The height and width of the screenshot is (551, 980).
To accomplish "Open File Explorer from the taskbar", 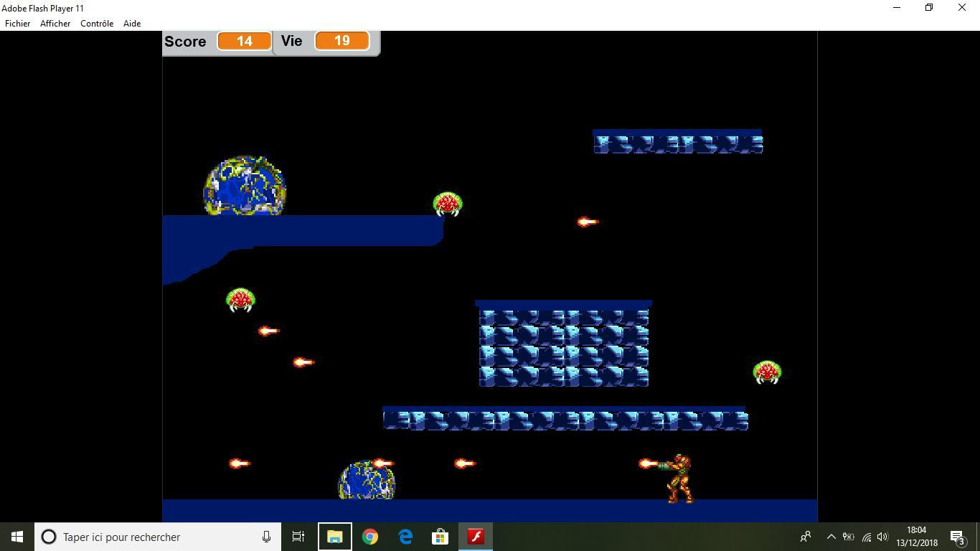I will click(335, 537).
